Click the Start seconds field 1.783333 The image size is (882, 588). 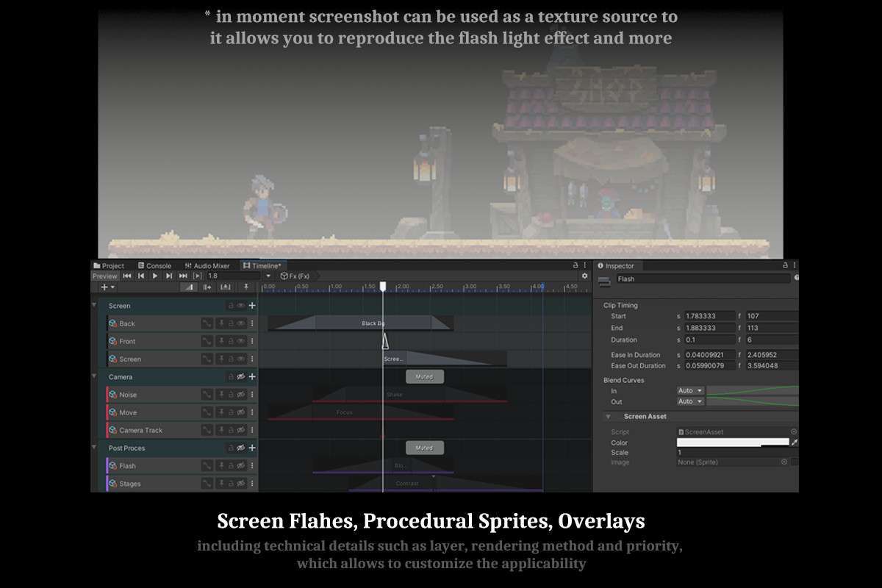pyautogui.click(x=709, y=316)
